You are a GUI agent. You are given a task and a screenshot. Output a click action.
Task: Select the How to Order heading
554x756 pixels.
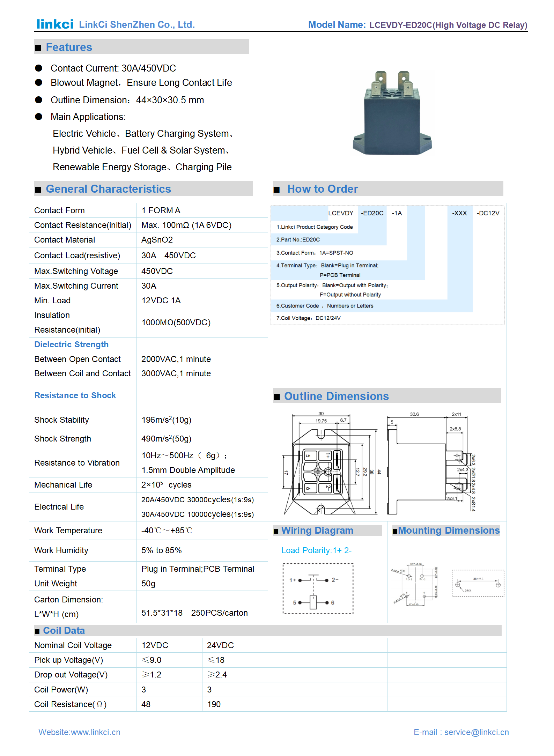coord(322,189)
